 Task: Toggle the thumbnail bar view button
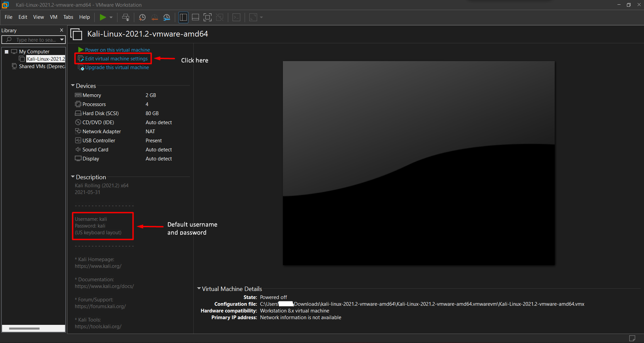[195, 17]
